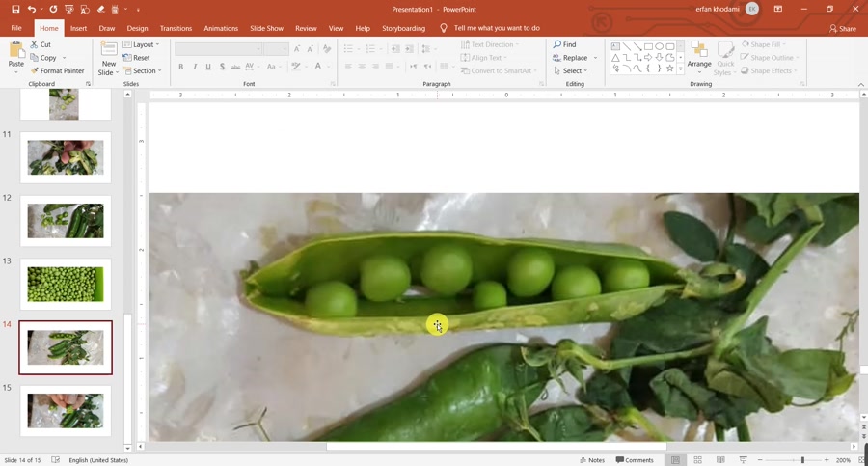Image resolution: width=868 pixels, height=466 pixels.
Task: Open the Transitions ribbon tab
Action: point(176,29)
